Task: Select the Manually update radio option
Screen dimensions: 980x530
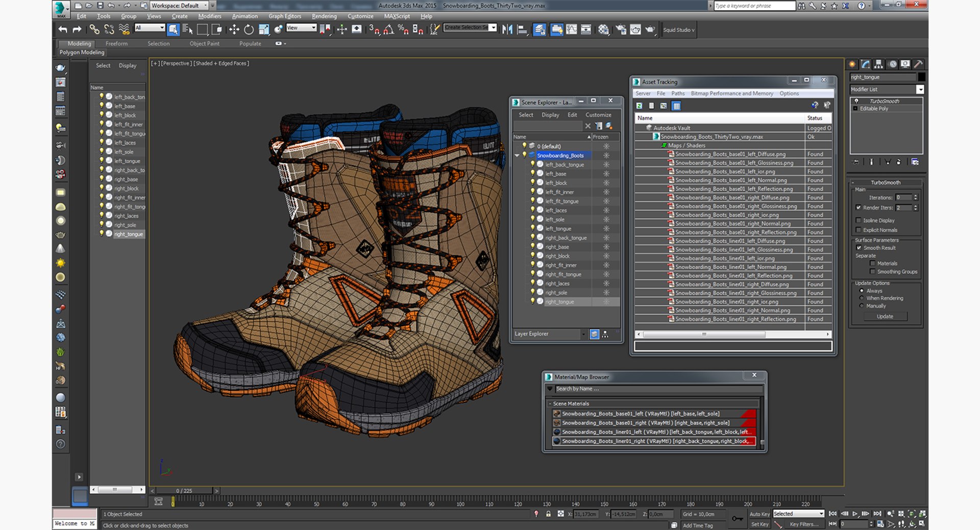Action: tap(862, 306)
